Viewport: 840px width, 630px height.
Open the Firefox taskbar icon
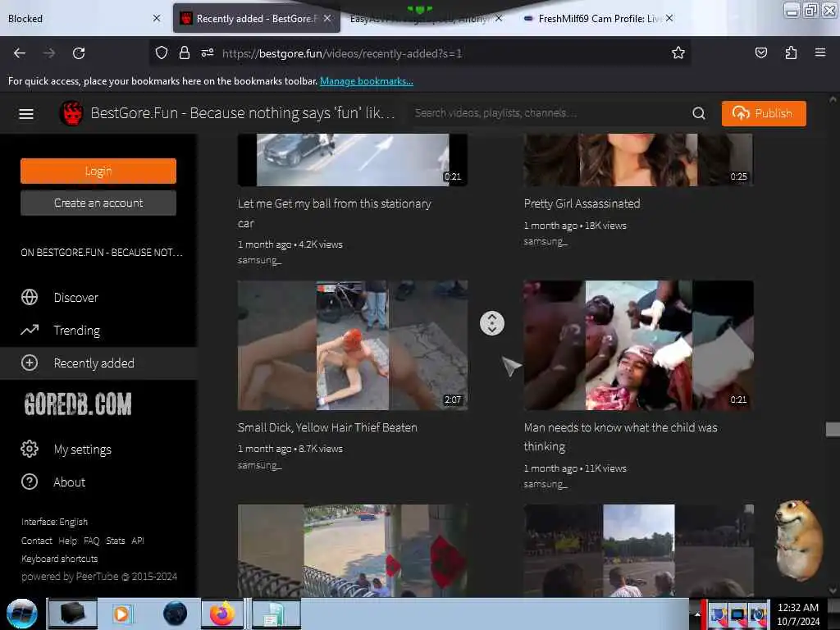click(x=221, y=614)
